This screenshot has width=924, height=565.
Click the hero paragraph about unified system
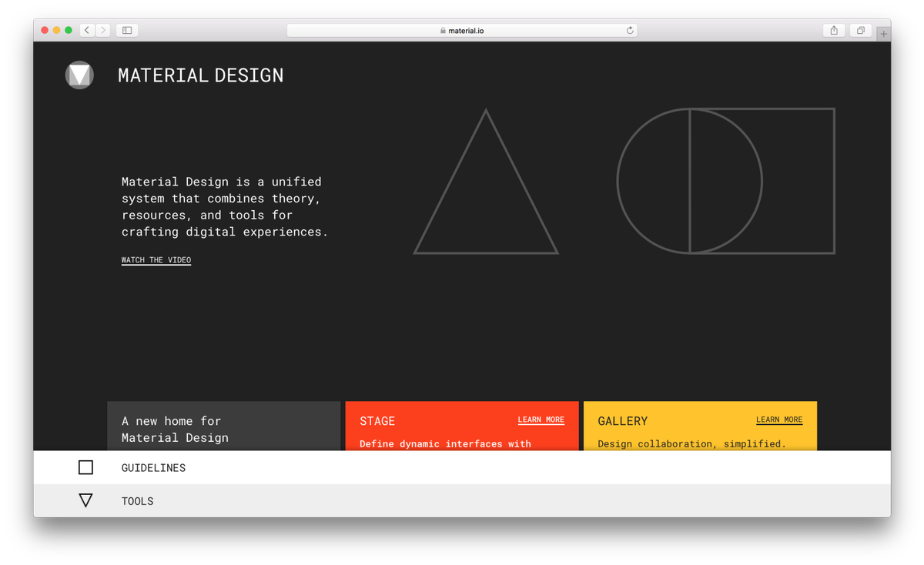tap(225, 206)
